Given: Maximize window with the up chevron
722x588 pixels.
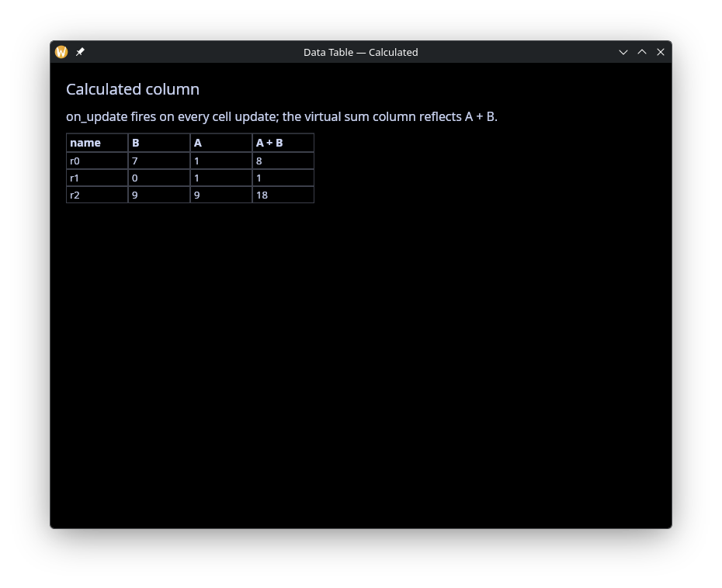Looking at the screenshot, I should pos(642,52).
